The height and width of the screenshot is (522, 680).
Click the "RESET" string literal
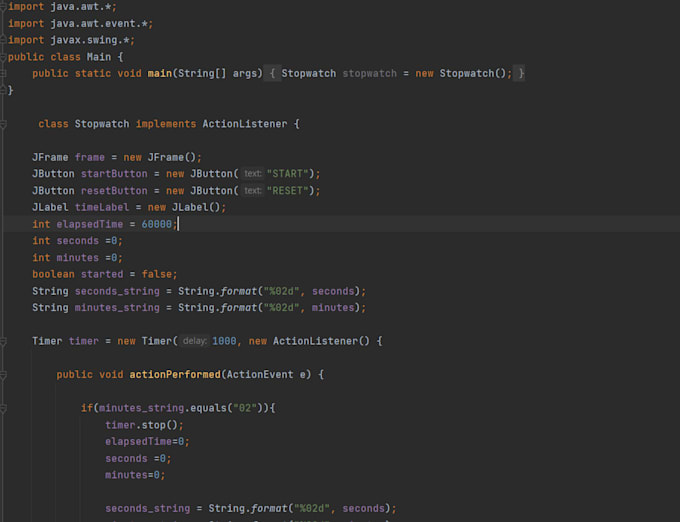click(287, 191)
